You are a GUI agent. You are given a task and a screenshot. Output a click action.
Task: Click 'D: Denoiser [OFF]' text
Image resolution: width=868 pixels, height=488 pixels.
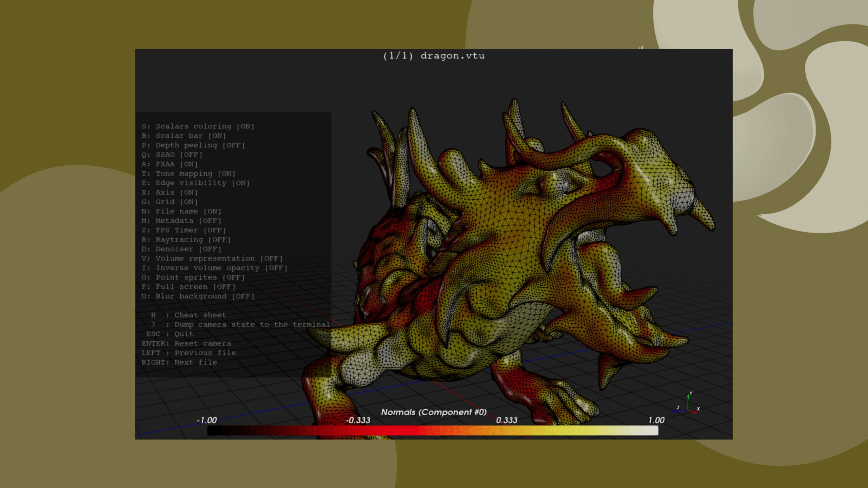click(181, 249)
